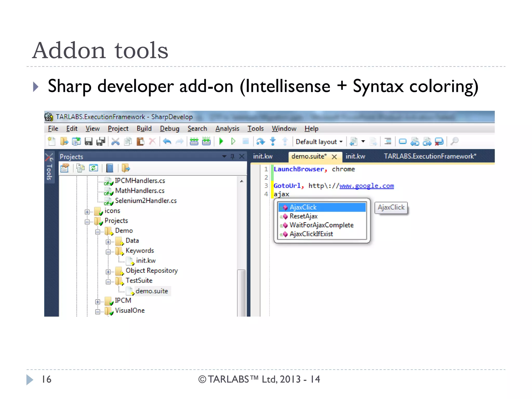Click the solid green Run button
Screen dimensions: 532x399
coord(221,141)
